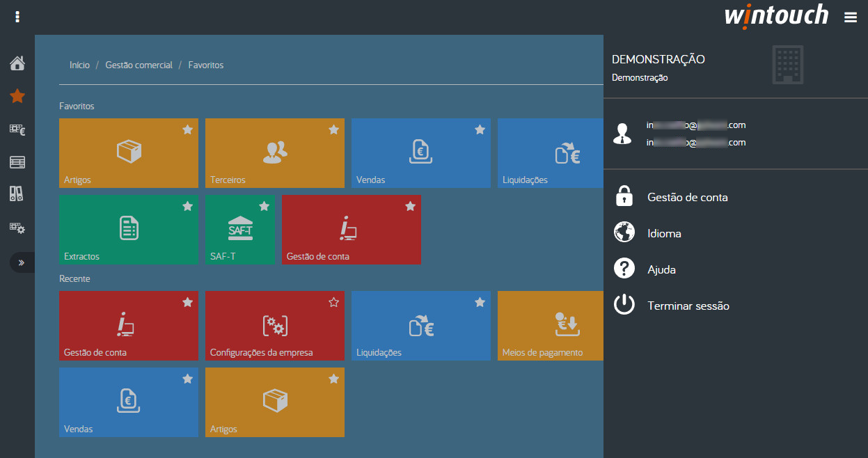The width and height of the screenshot is (868, 458).
Task: Toggle favorite star on Configurações da empresa
Action: point(333,302)
